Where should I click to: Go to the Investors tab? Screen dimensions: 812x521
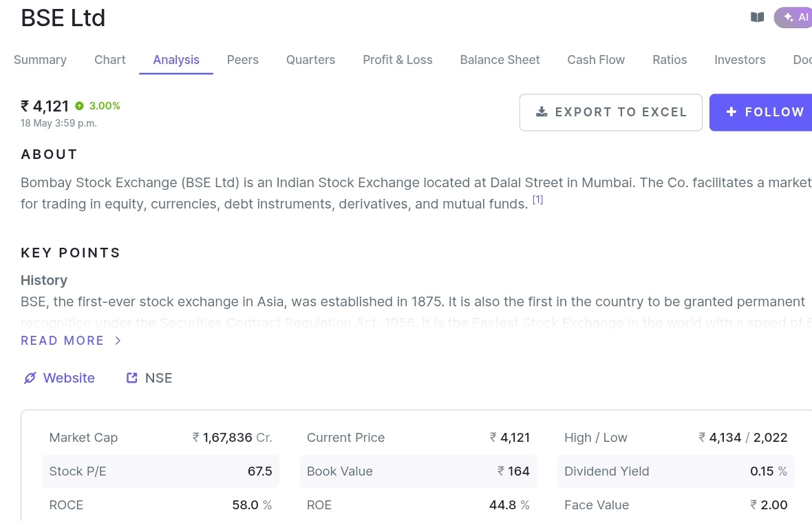coord(740,60)
